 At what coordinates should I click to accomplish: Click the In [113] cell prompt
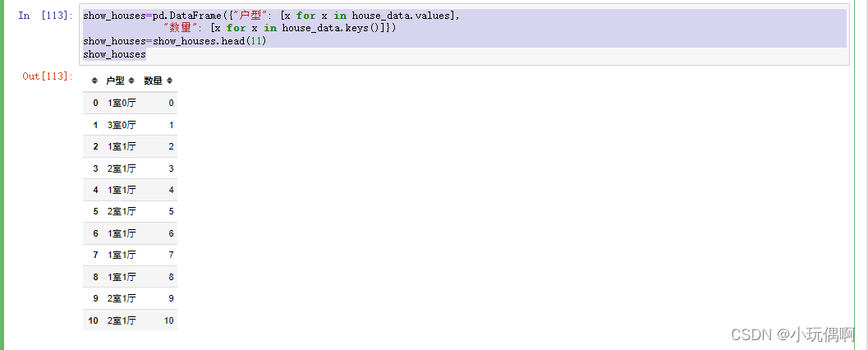pyautogui.click(x=45, y=16)
